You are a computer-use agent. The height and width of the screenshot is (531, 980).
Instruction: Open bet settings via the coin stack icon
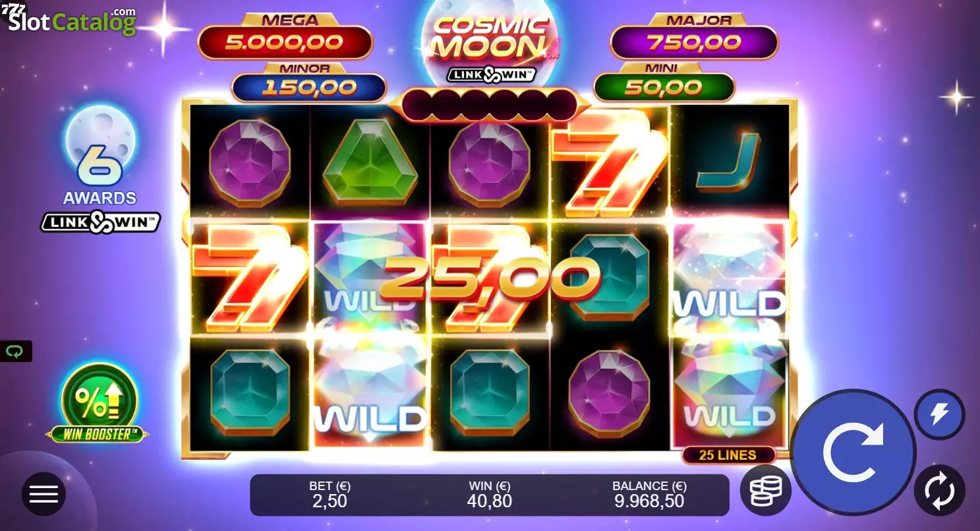765,490
